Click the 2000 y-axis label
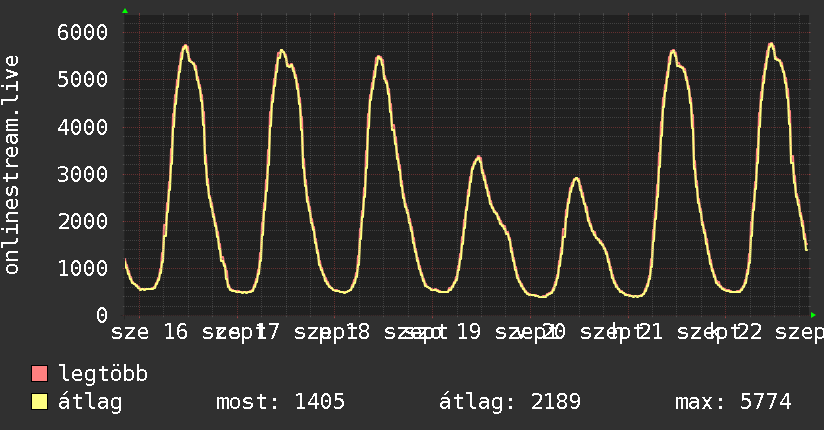 coord(83,221)
